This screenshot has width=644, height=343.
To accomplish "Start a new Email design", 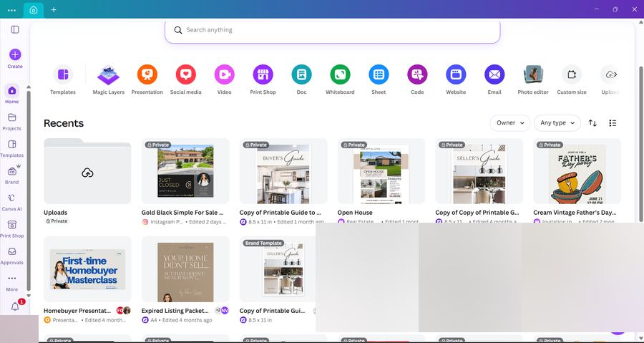I will point(494,74).
